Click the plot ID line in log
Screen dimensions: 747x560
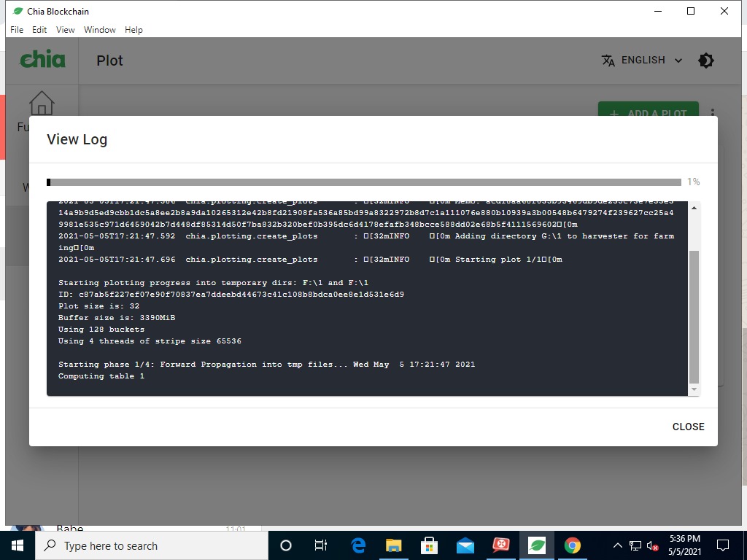pyautogui.click(x=231, y=295)
